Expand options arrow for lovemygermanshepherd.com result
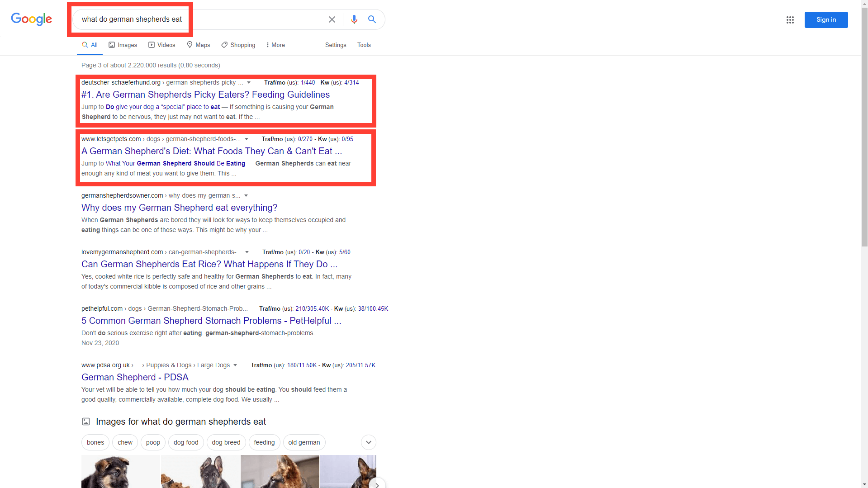This screenshot has width=868, height=488. pos(247,252)
